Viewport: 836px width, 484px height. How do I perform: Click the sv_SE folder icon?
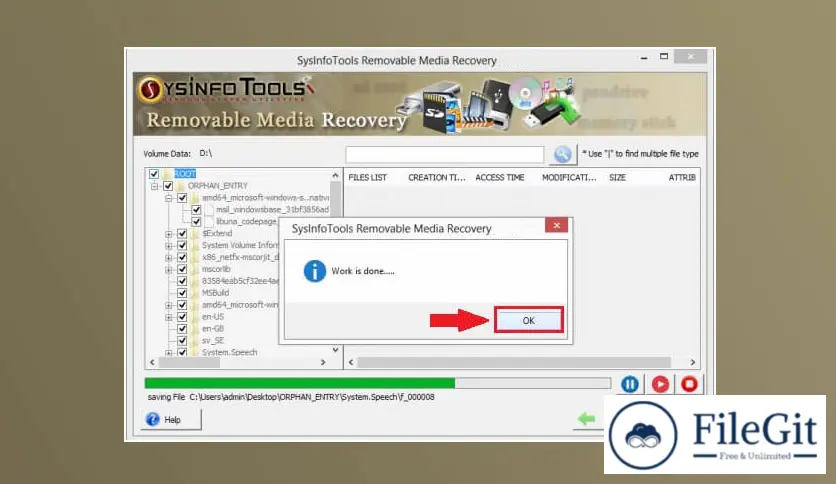[195, 340]
